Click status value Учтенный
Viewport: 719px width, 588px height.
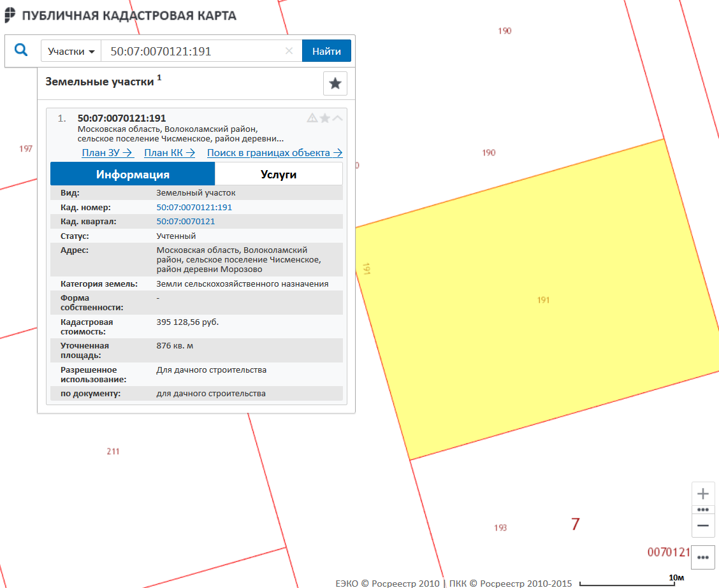(176, 236)
